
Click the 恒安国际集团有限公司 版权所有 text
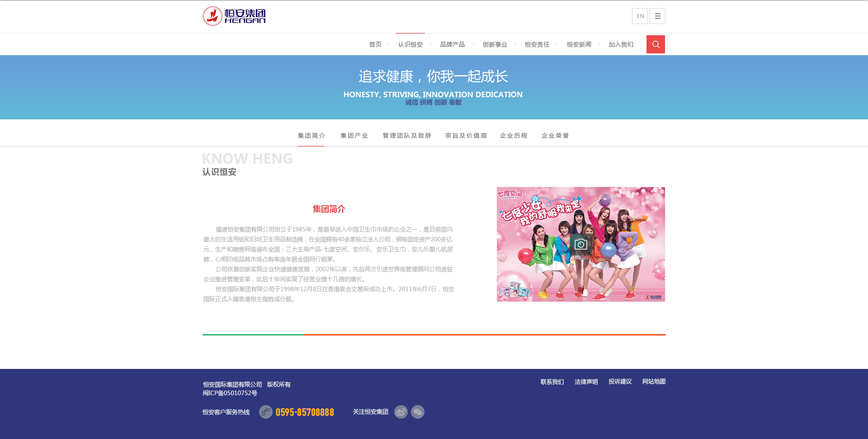click(246, 385)
